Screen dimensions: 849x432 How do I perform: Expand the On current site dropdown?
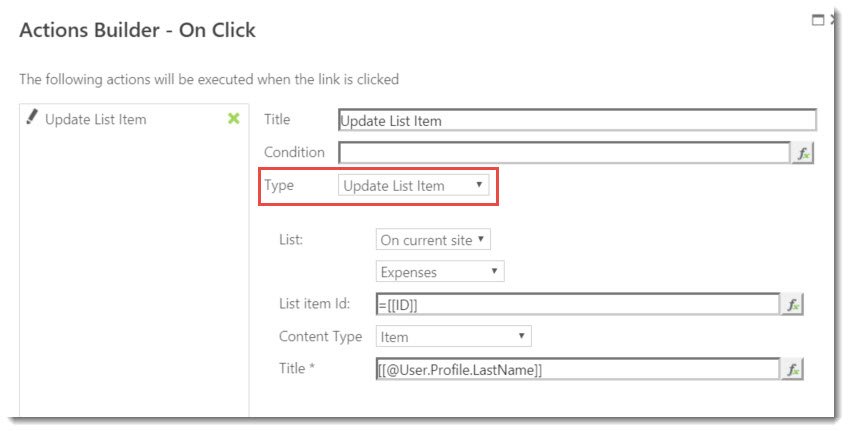click(x=433, y=240)
